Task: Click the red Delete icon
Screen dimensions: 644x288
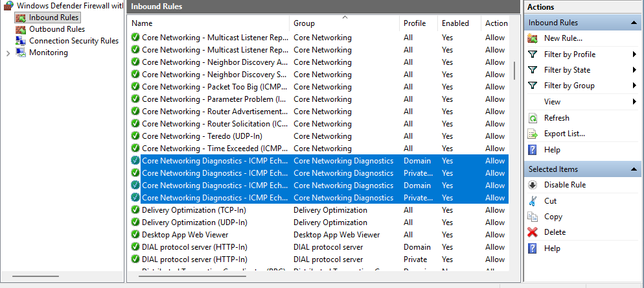Action: (533, 232)
